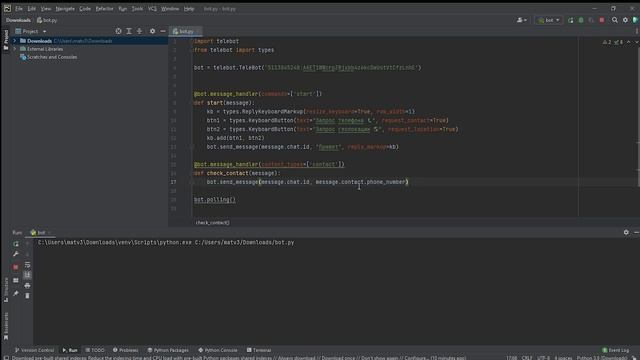Open the Window menu

click(170, 9)
